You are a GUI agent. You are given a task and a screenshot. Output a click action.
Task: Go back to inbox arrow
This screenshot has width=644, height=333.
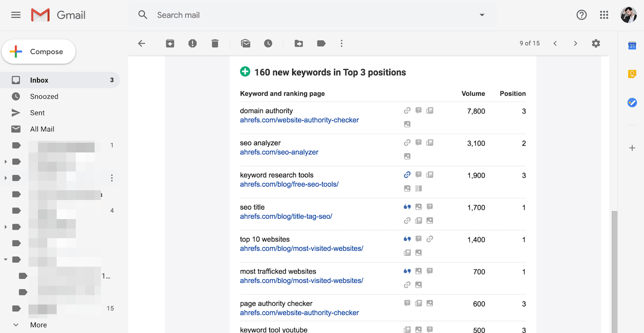[x=141, y=43]
